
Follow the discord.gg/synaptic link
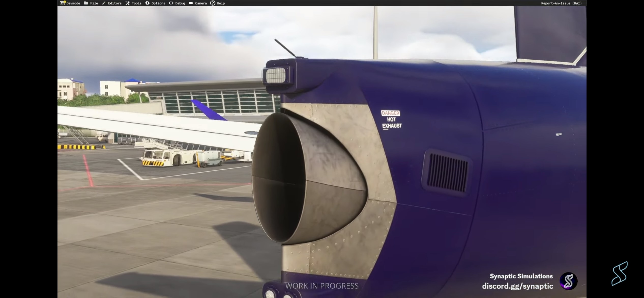pyautogui.click(x=517, y=286)
